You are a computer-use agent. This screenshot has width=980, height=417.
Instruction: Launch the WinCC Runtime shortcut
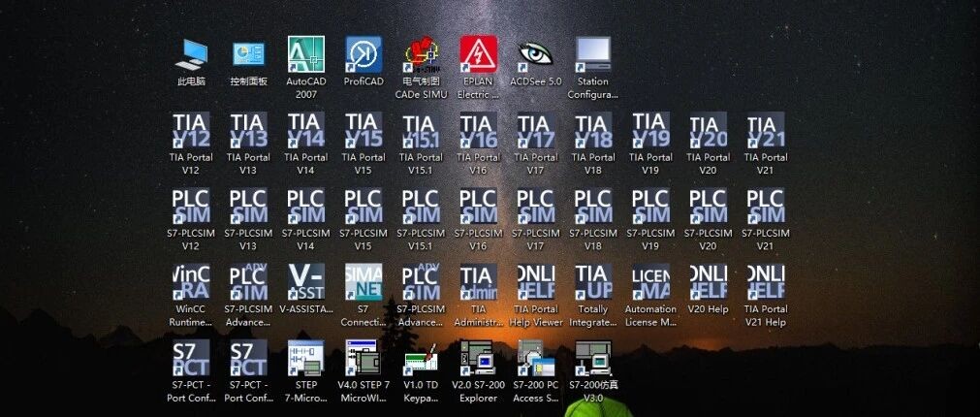click(x=191, y=282)
